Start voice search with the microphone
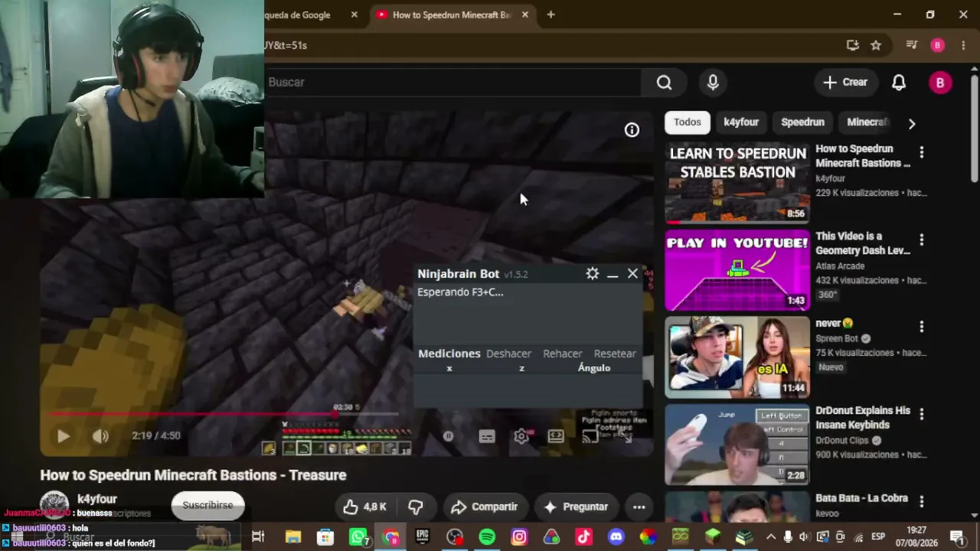Image resolution: width=980 pixels, height=551 pixels. [713, 82]
